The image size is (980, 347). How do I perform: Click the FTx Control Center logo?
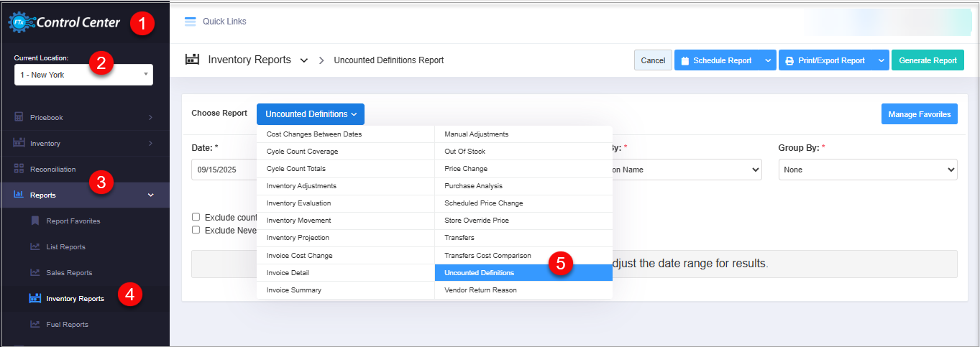(65, 23)
